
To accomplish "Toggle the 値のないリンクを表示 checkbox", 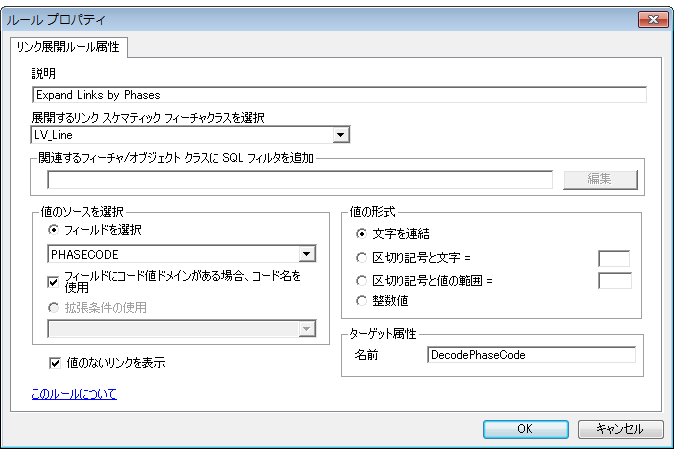I will coord(55,363).
